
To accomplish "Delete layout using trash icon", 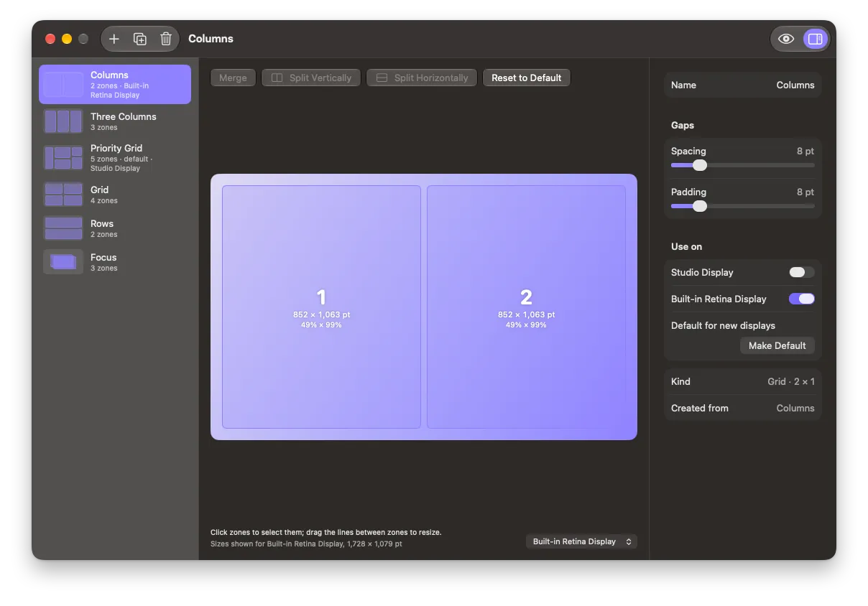I will [x=166, y=39].
